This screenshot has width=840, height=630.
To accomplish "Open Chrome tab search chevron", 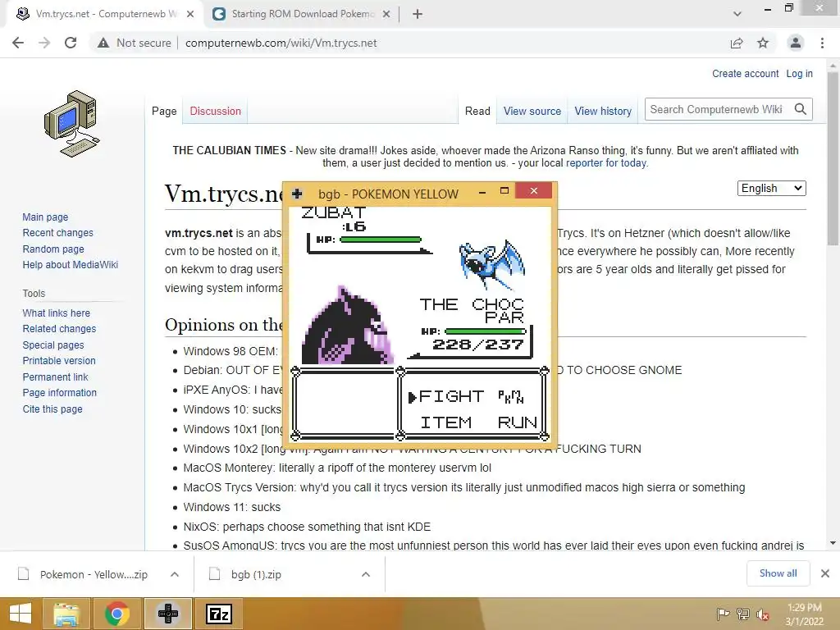I will point(737,14).
